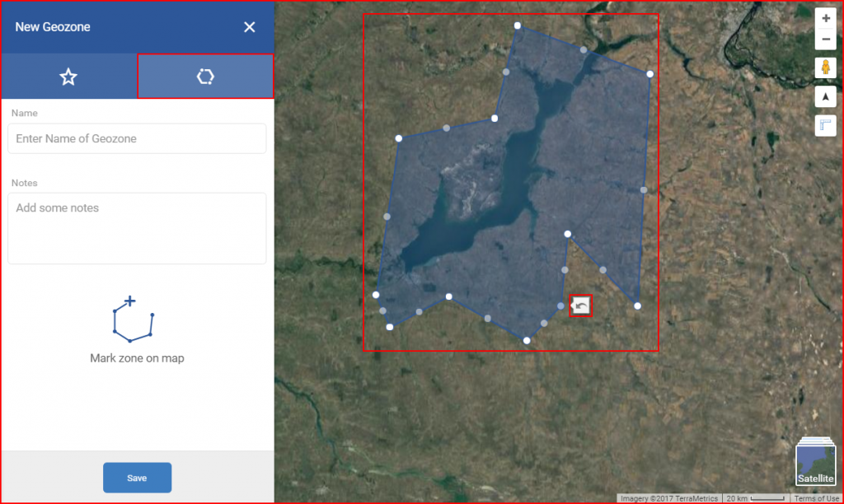The image size is (844, 504).
Task: Click the undo last edit button
Action: point(581,306)
